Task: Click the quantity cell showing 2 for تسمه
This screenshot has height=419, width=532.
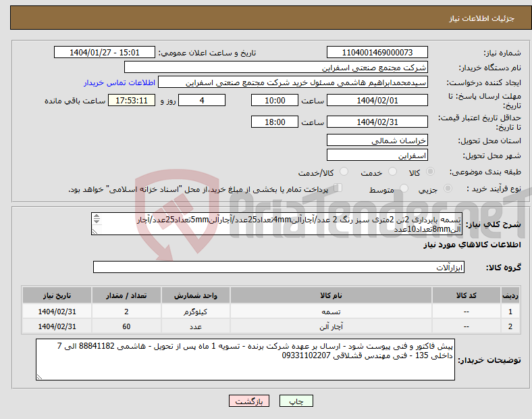Action: (126, 312)
